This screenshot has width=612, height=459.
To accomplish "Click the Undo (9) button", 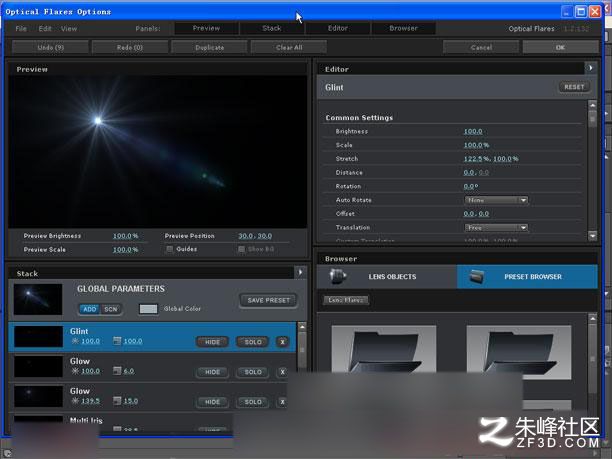I will point(50,47).
